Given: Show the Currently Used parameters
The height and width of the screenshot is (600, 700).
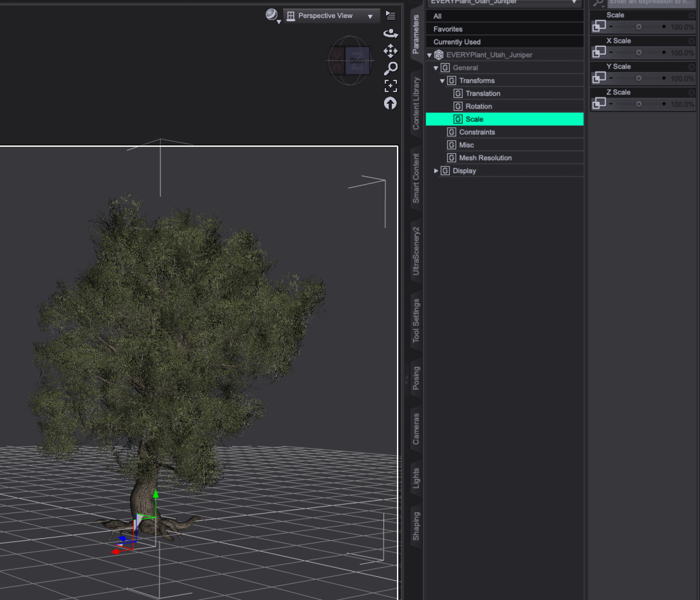Looking at the screenshot, I should coord(457,42).
